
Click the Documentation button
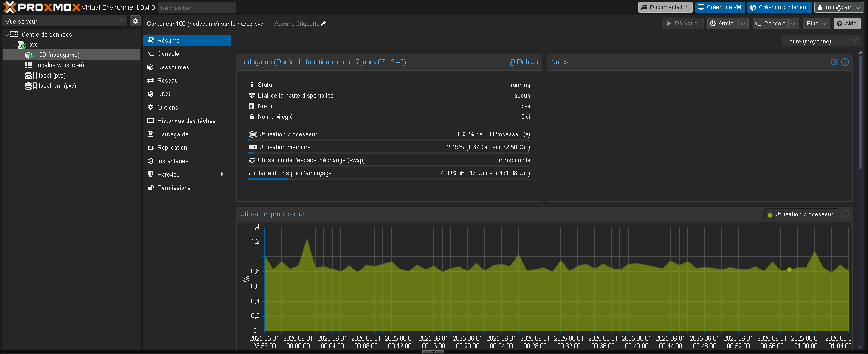[665, 7]
